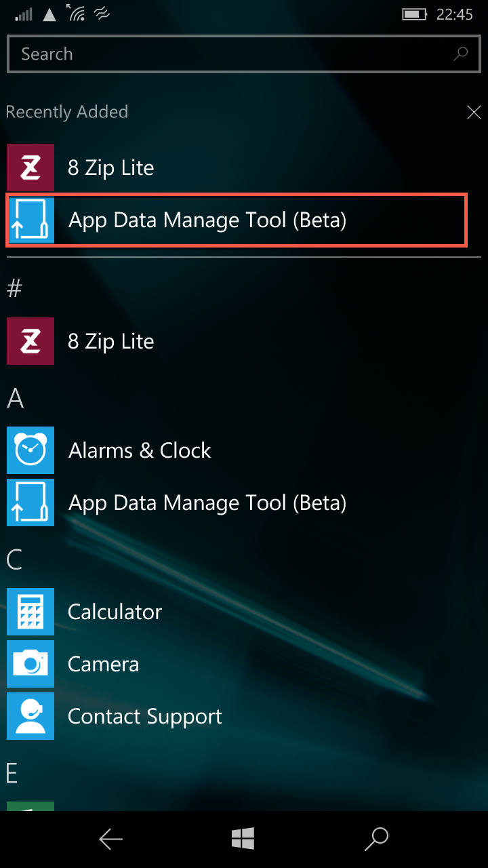Screen dimensions: 488x868
Task: Tap the search button in navigation bar
Action: coord(376,840)
